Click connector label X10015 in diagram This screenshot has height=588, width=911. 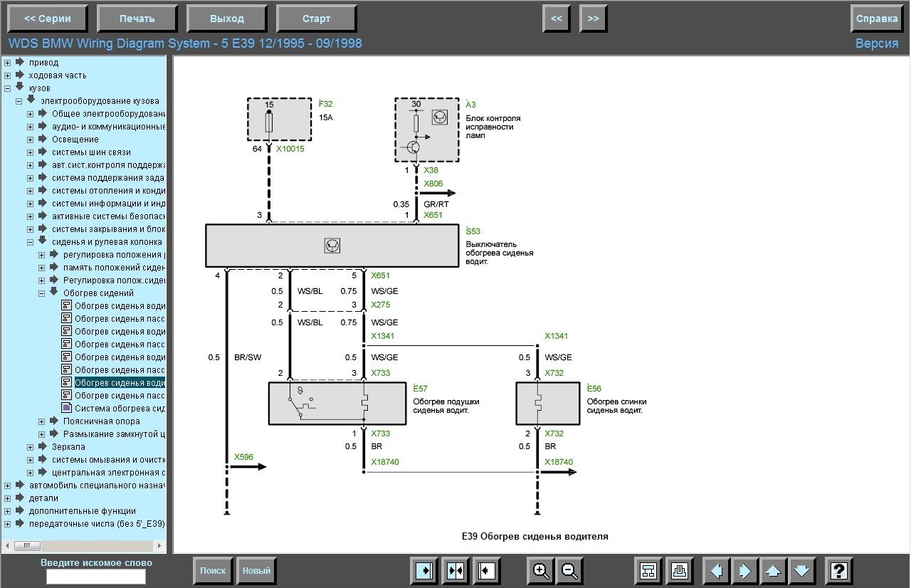pos(290,149)
